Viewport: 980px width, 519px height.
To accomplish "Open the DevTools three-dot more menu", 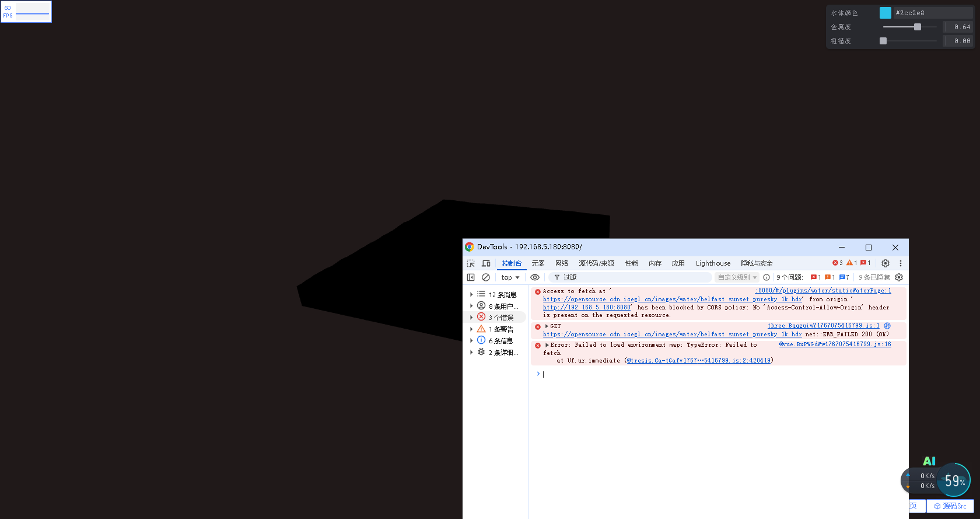I will (900, 263).
